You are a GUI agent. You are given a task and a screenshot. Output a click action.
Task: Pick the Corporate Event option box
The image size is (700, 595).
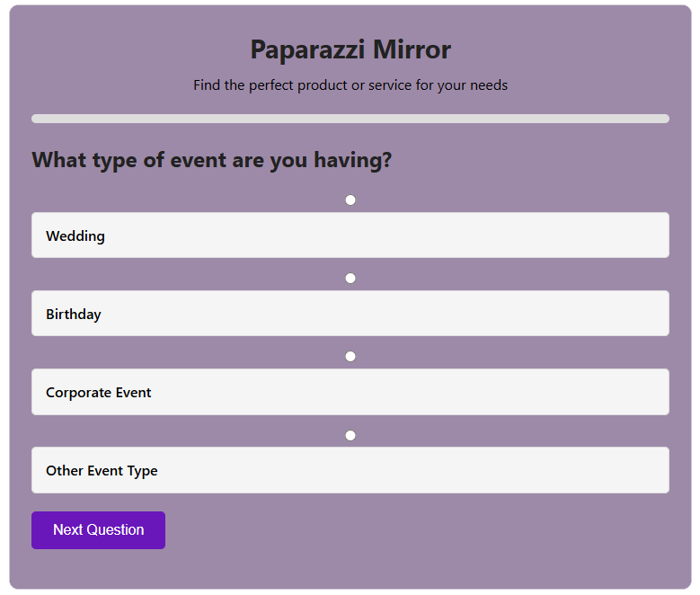point(350,392)
